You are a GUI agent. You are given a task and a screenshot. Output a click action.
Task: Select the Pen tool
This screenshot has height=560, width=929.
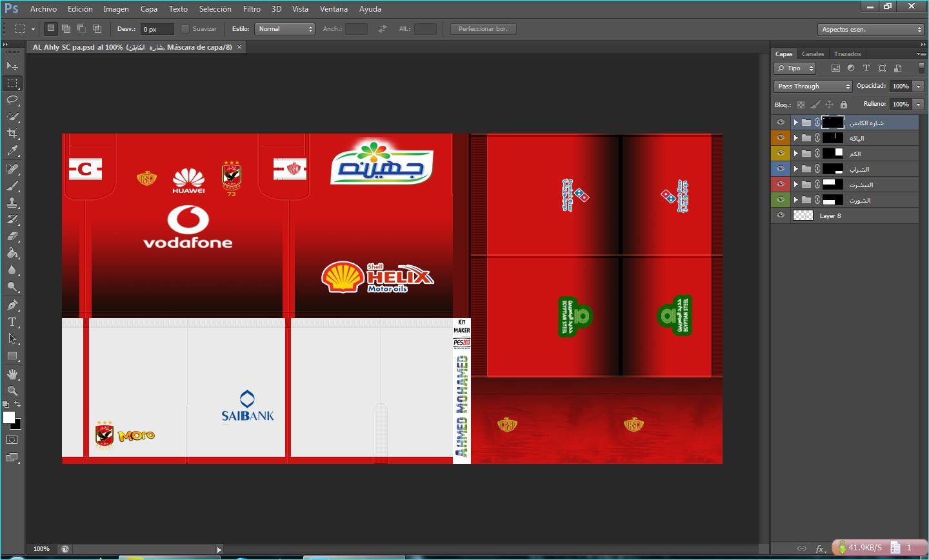click(x=12, y=305)
